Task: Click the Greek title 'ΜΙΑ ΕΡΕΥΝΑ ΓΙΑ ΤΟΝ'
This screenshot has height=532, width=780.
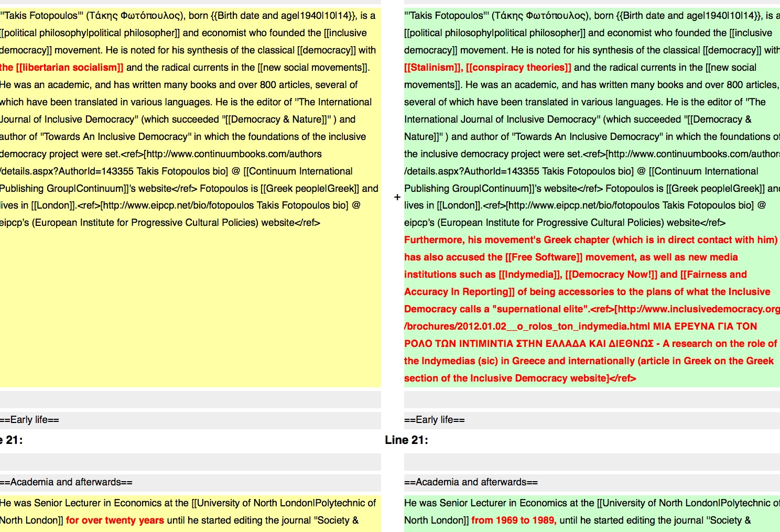Action: (705, 327)
